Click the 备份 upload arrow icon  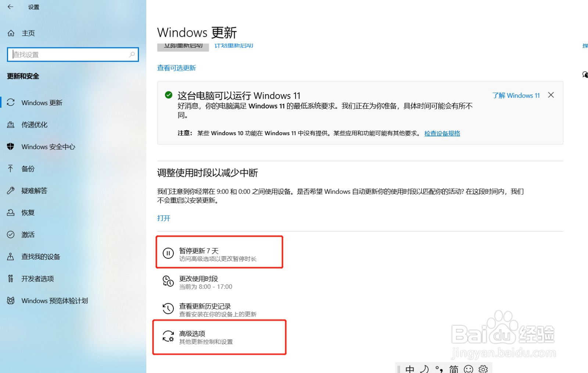(x=11, y=169)
